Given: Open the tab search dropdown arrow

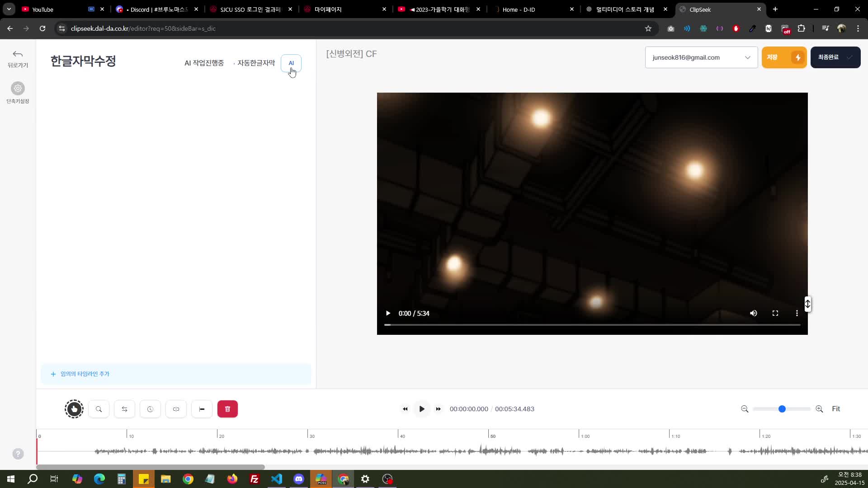Looking at the screenshot, I should point(9,9).
